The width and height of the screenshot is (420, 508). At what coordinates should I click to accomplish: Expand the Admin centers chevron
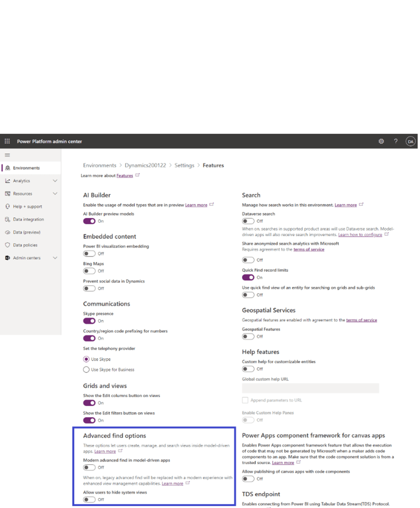(x=55, y=258)
